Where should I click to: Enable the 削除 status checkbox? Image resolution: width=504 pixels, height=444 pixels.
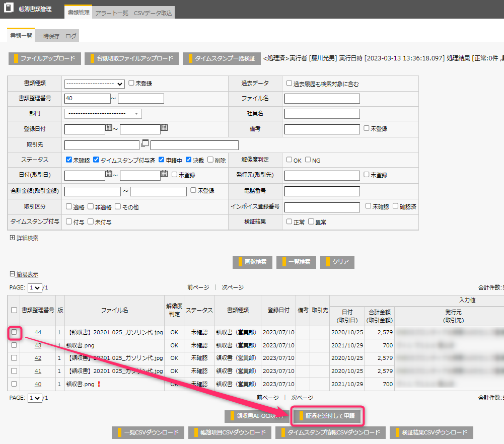210,160
